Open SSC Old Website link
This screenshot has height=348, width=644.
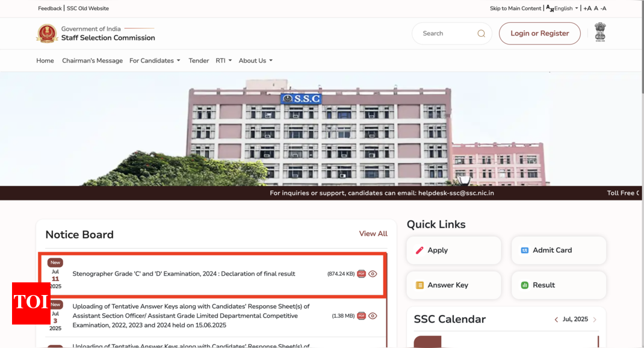(88, 8)
